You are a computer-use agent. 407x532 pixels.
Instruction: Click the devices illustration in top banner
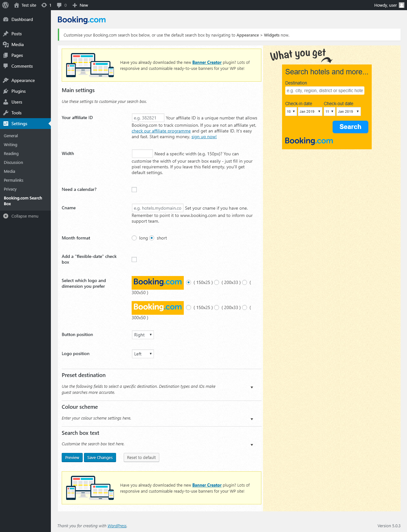coord(90,65)
